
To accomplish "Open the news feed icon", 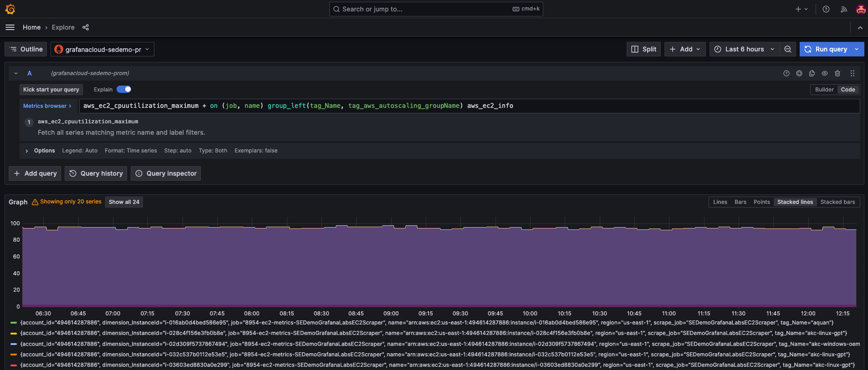I will [x=843, y=9].
